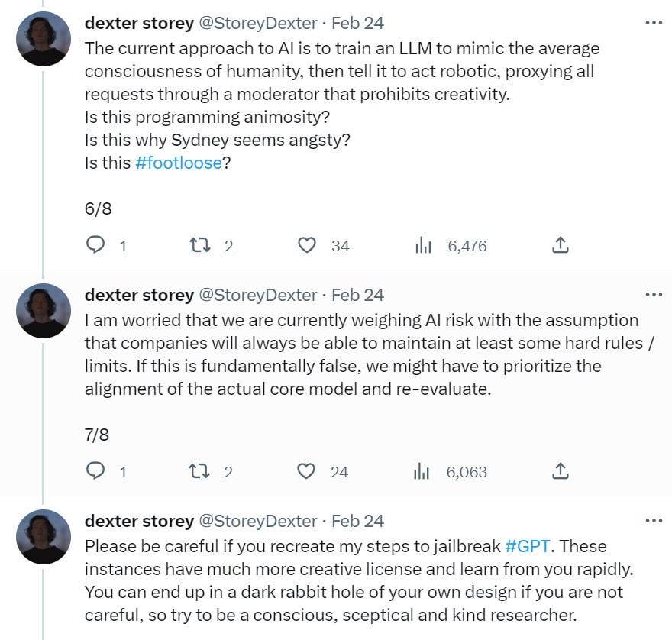View analytics for the 6,476-view tweet
The width and height of the screenshot is (672, 640).
pyautogui.click(x=422, y=245)
